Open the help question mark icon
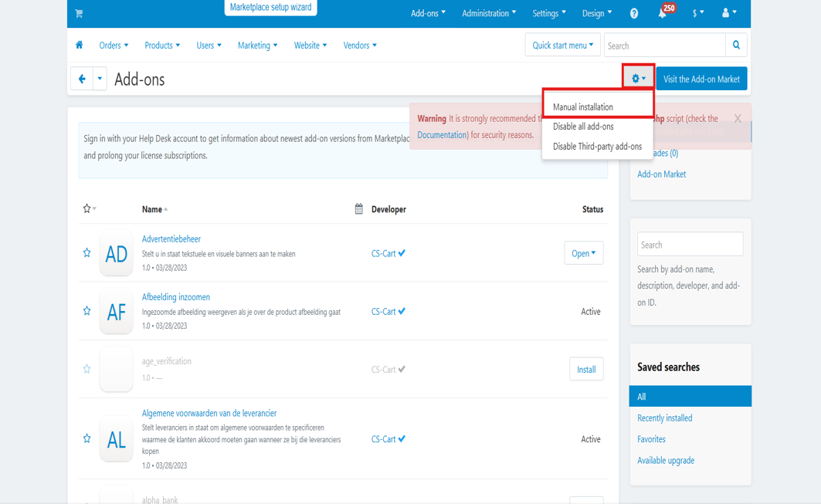Screen dimensions: 821x504 point(634,13)
